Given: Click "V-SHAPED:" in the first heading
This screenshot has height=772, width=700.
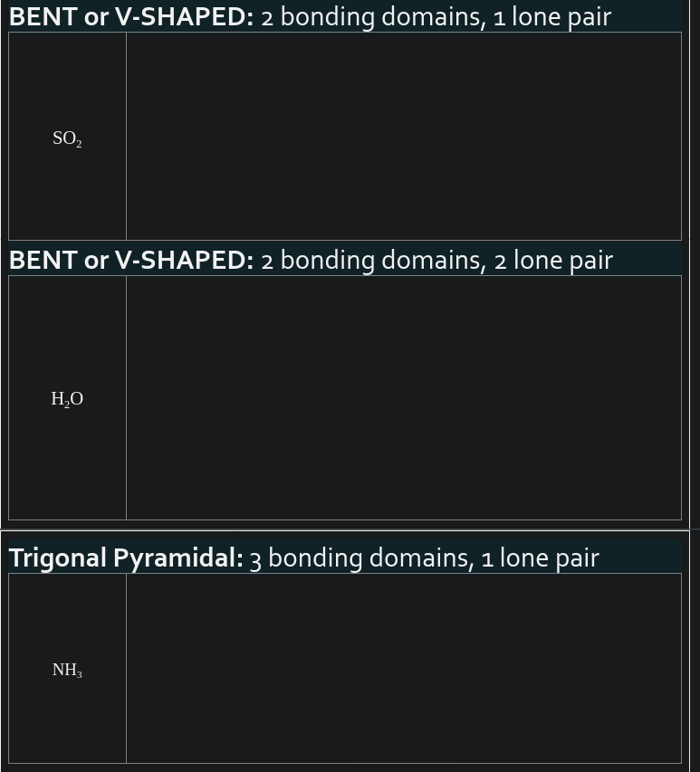Looking at the screenshot, I should (x=184, y=17).
